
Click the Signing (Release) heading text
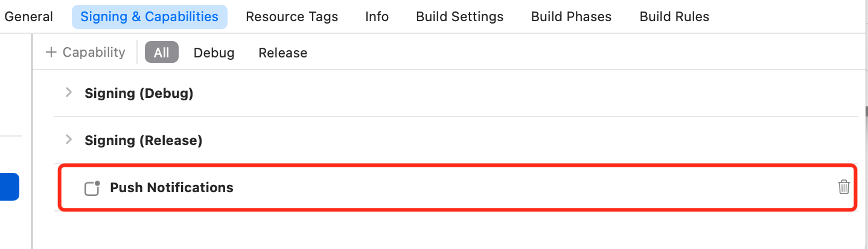point(143,140)
